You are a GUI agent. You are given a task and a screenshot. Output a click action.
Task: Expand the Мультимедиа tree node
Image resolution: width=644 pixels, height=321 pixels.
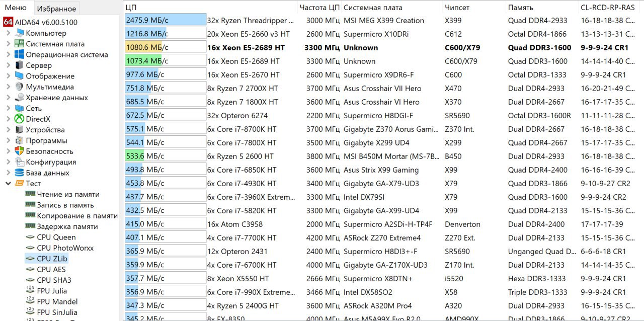[8, 87]
